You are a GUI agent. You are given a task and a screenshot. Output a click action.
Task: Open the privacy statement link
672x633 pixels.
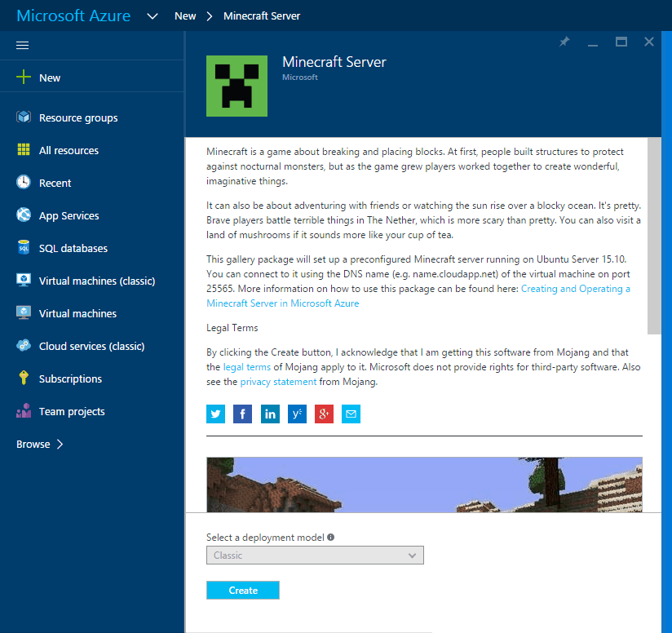(x=278, y=382)
